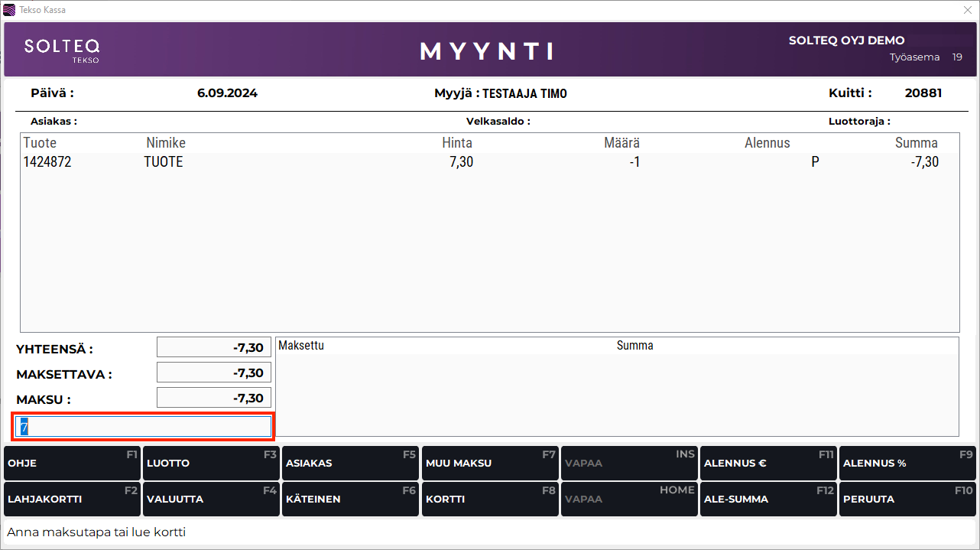Click the MAKSETTAVA amount box
The image size is (980, 550).
pos(214,373)
